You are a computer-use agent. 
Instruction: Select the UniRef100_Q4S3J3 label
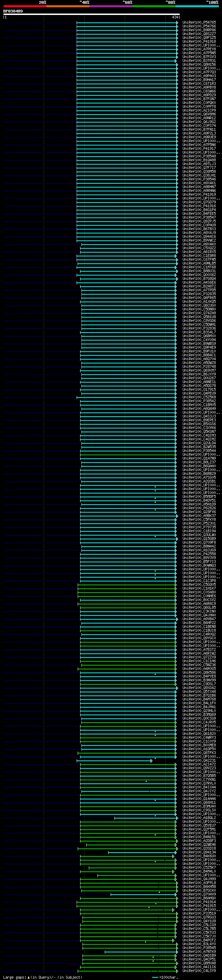click(x=199, y=416)
